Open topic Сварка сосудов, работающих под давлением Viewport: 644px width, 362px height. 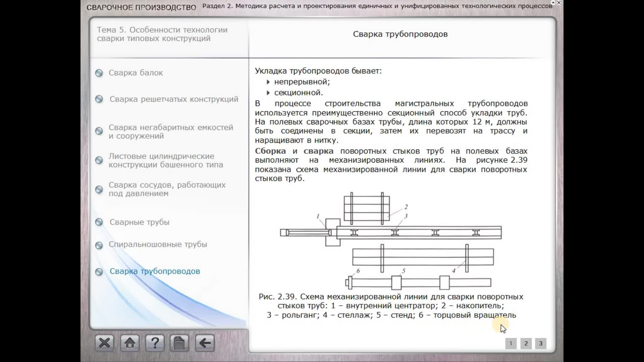[x=167, y=189]
